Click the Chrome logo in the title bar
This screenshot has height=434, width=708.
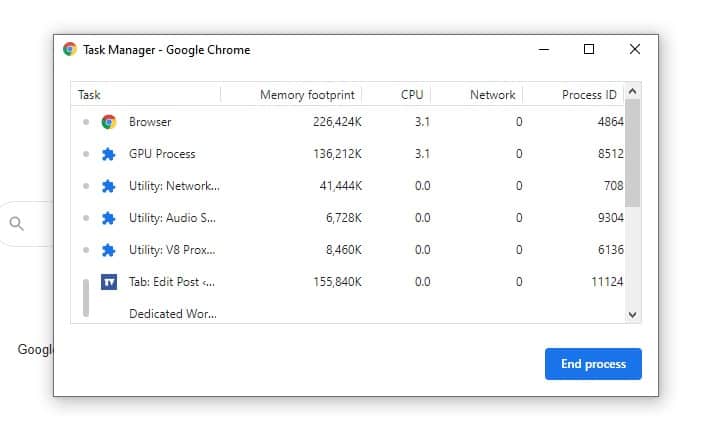[x=70, y=49]
